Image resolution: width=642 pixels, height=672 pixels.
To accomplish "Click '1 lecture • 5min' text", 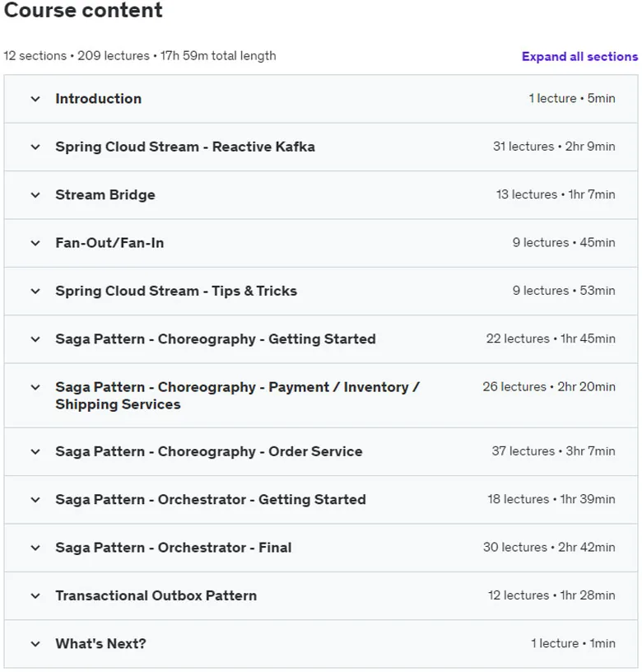I will [x=572, y=98].
